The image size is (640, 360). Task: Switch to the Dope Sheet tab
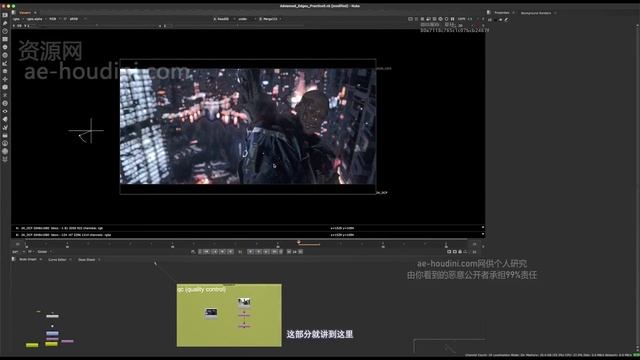[x=87, y=260]
